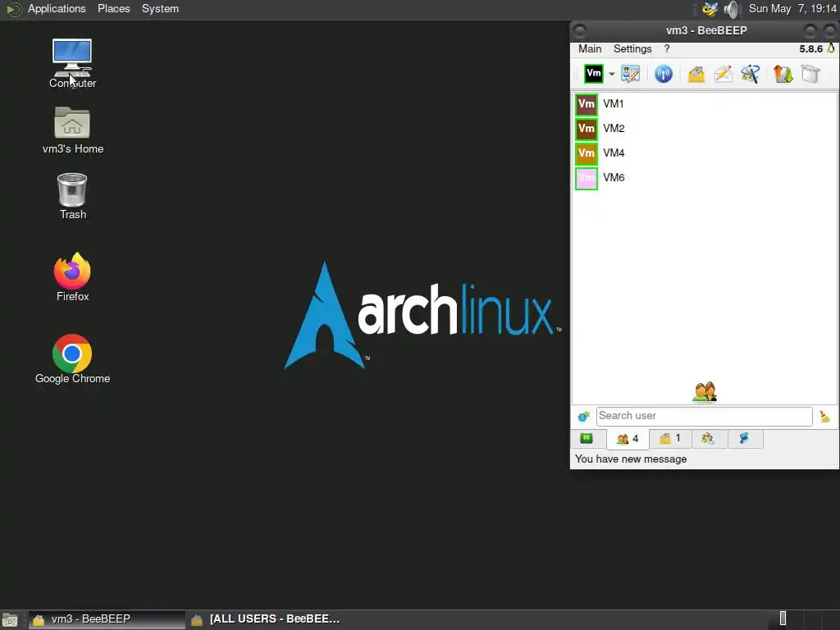Switch to the users tab showing 4

point(628,440)
